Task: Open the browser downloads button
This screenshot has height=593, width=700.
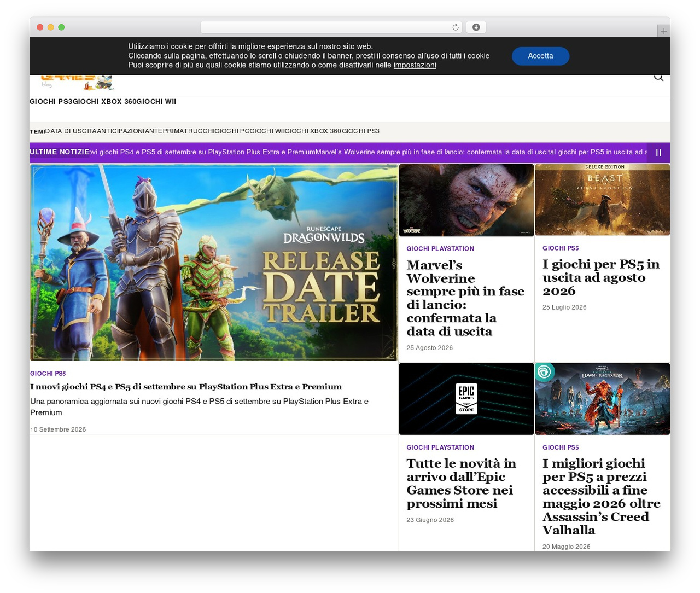Action: click(x=476, y=27)
